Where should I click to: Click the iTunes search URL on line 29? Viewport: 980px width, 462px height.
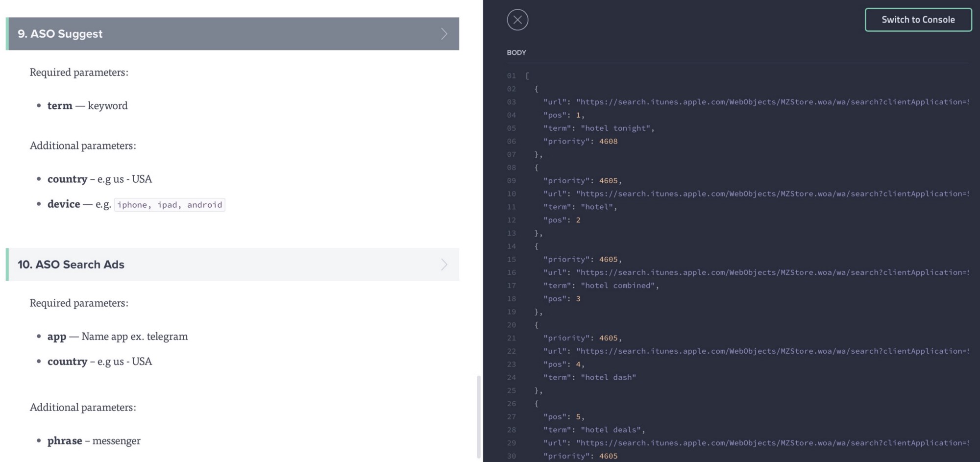point(772,443)
